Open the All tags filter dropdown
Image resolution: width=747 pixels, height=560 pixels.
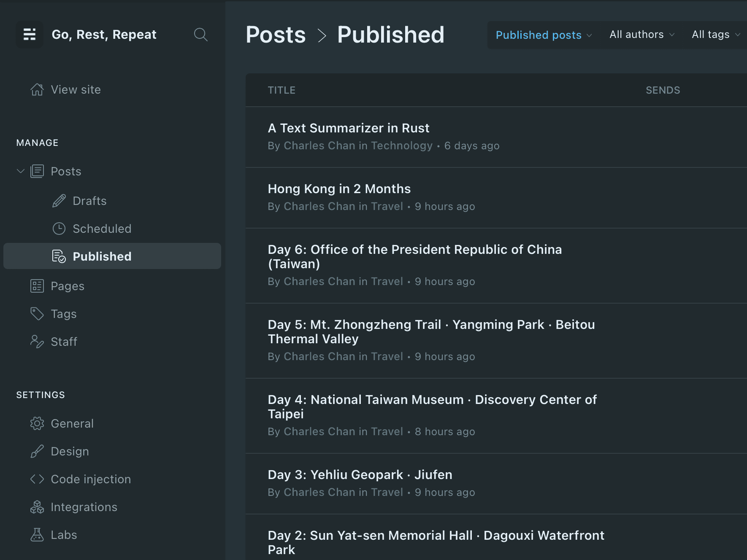716,35
